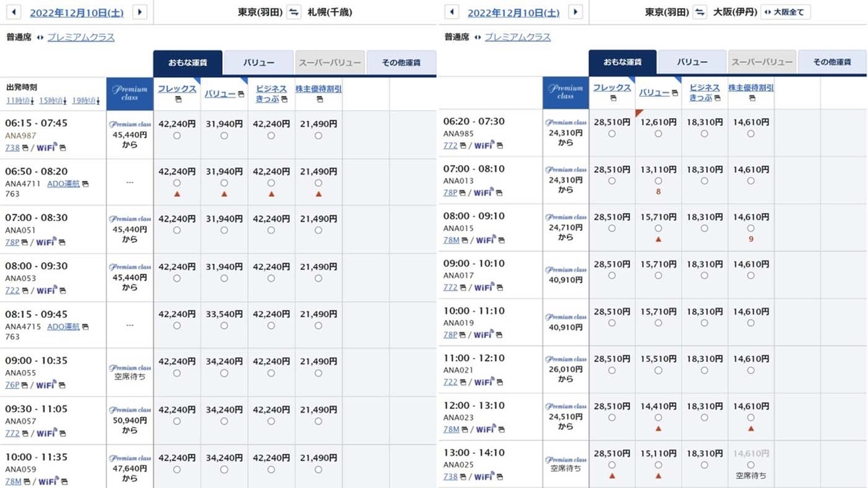Click the WiFi icon for flight ANA985

pyautogui.click(x=485, y=145)
